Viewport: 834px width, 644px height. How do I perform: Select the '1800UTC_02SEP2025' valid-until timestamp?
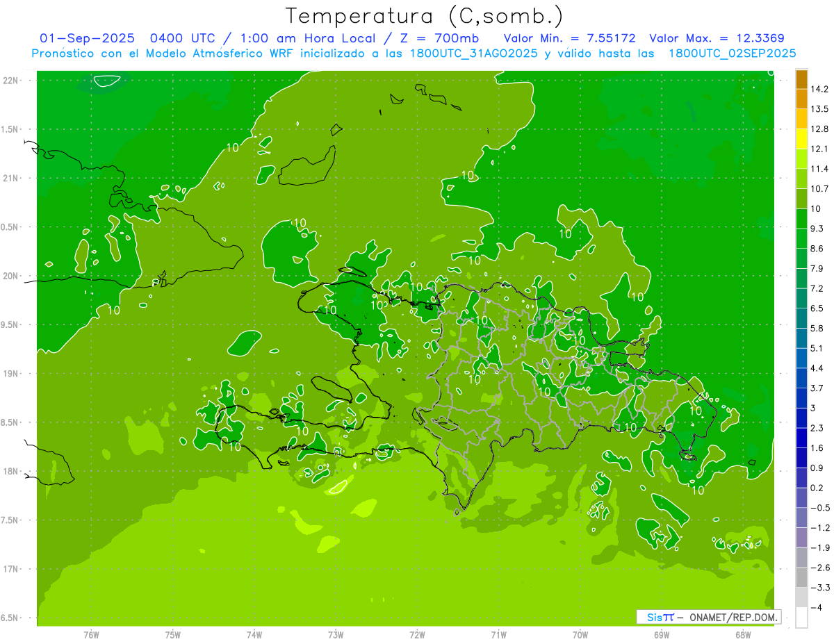point(732,53)
